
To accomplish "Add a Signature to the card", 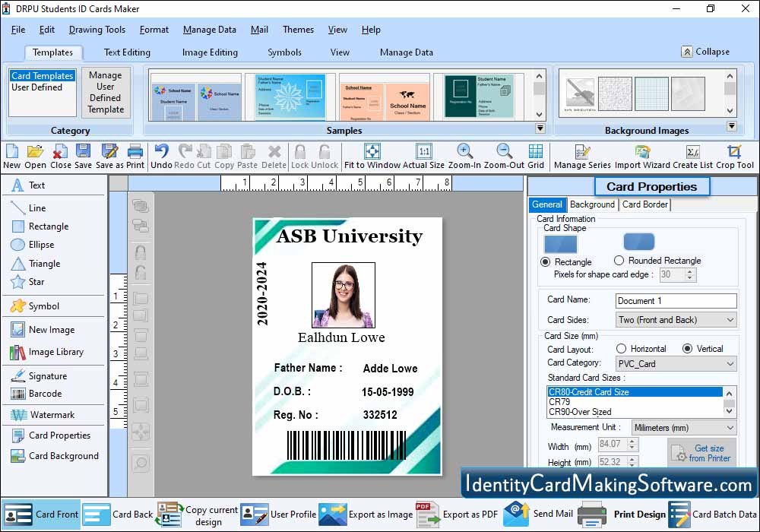I will pyautogui.click(x=39, y=375).
